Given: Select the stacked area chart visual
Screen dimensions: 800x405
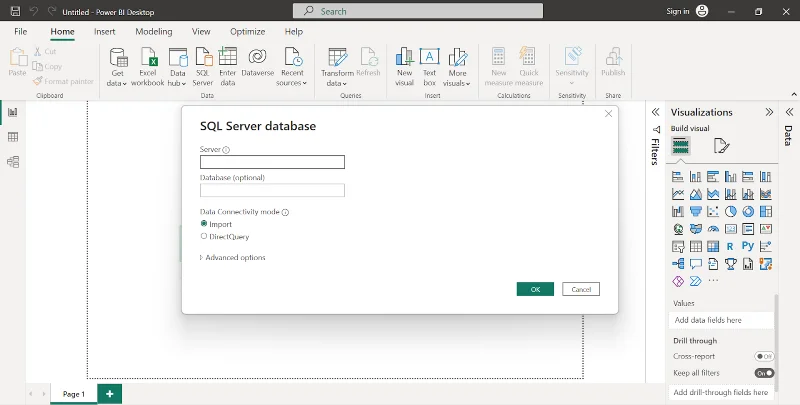Looking at the screenshot, I should [x=713, y=194].
